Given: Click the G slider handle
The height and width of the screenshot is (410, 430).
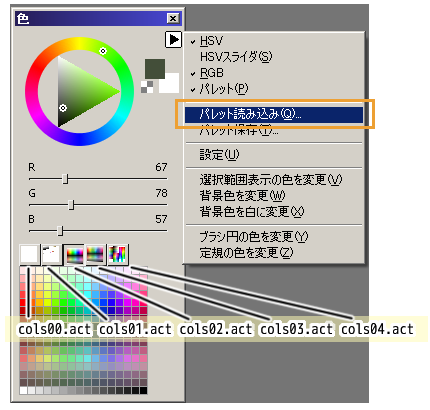Looking at the screenshot, I should coord(71,205).
